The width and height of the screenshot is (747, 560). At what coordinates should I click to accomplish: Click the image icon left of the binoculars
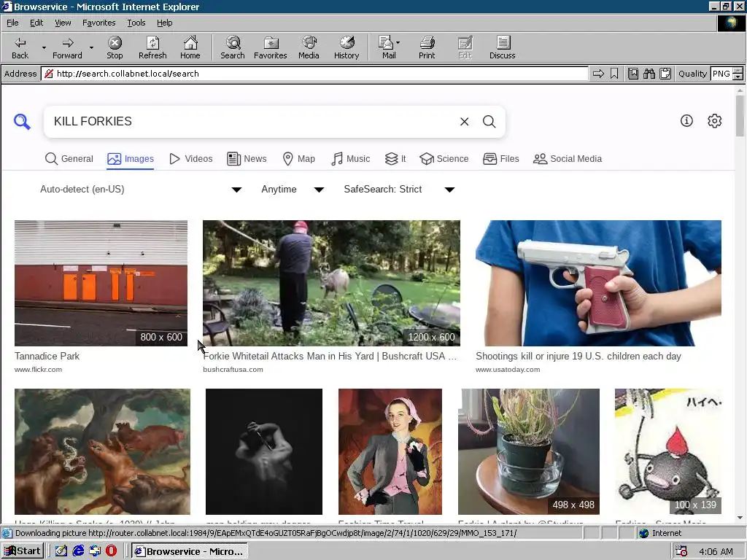633,74
